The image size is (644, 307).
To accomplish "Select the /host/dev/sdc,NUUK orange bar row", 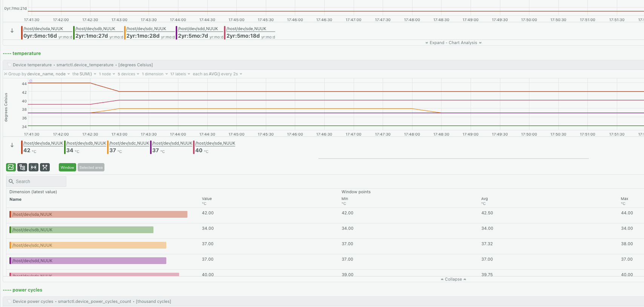I will [x=88, y=245].
